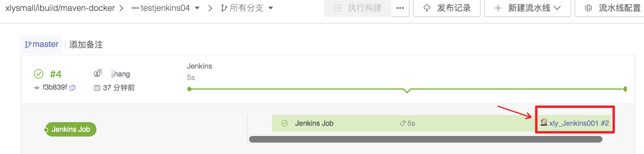Image resolution: width=644 pixels, height=154 pixels.
Task: Click 添加备注 to add a note
Action: click(86, 45)
